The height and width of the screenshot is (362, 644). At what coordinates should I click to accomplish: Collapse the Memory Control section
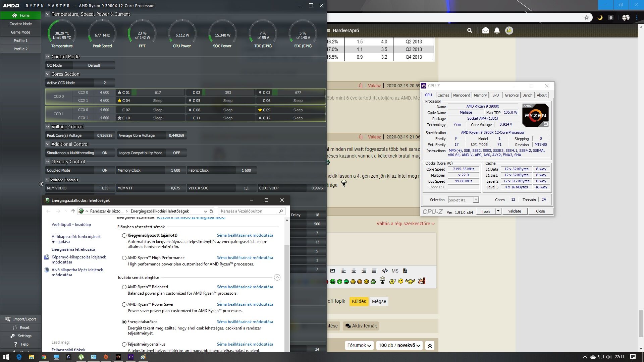point(48,162)
